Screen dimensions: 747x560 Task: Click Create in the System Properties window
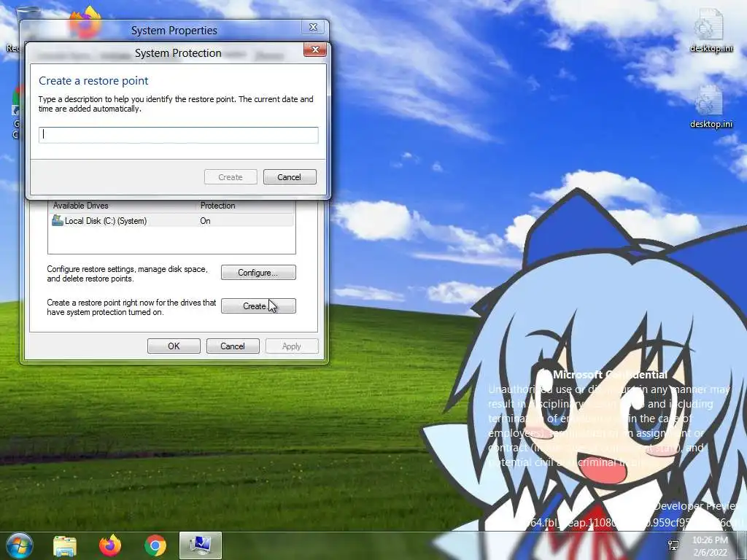pos(258,306)
